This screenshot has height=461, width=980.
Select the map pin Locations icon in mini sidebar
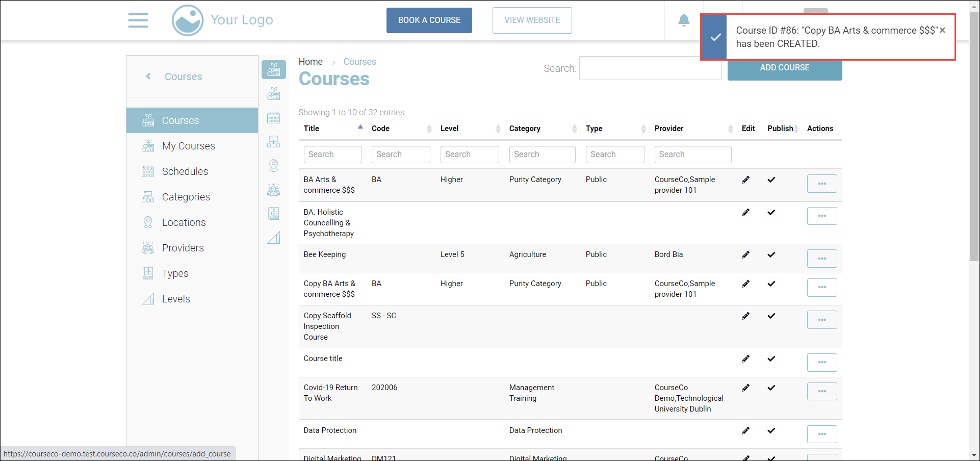pos(274,165)
